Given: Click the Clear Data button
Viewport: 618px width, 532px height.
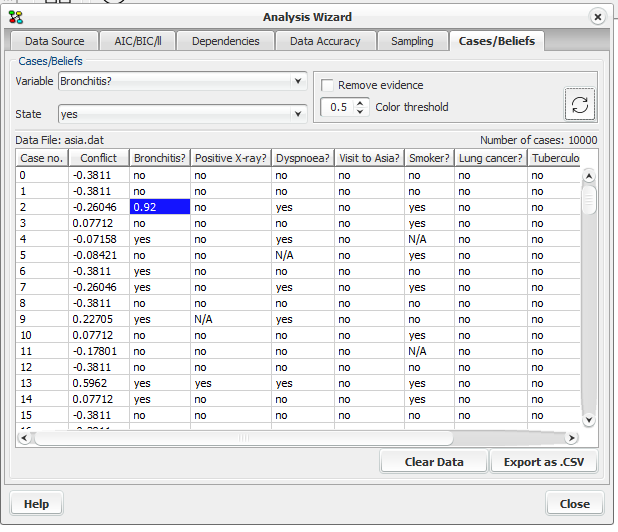Looking at the screenshot, I should [x=434, y=461].
